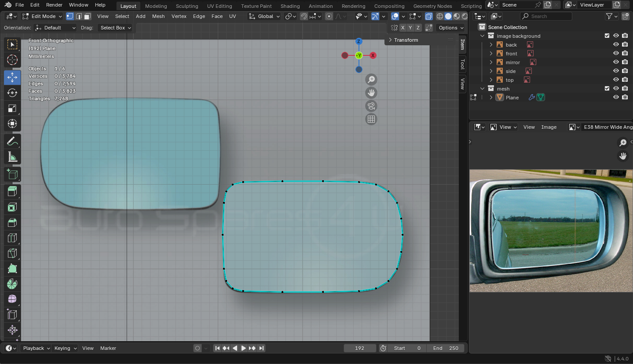Toggle X axis mirror in the header
The width and height of the screenshot is (633, 364).
[402, 28]
